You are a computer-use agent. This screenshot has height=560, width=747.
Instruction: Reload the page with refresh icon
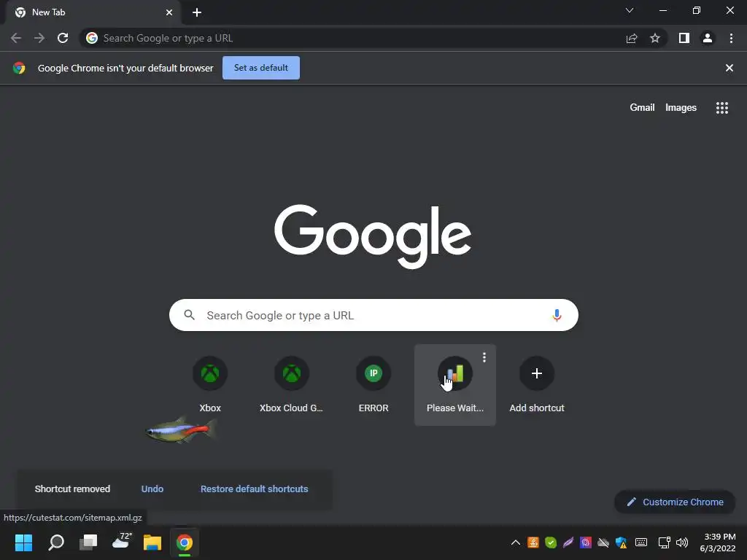(x=63, y=38)
